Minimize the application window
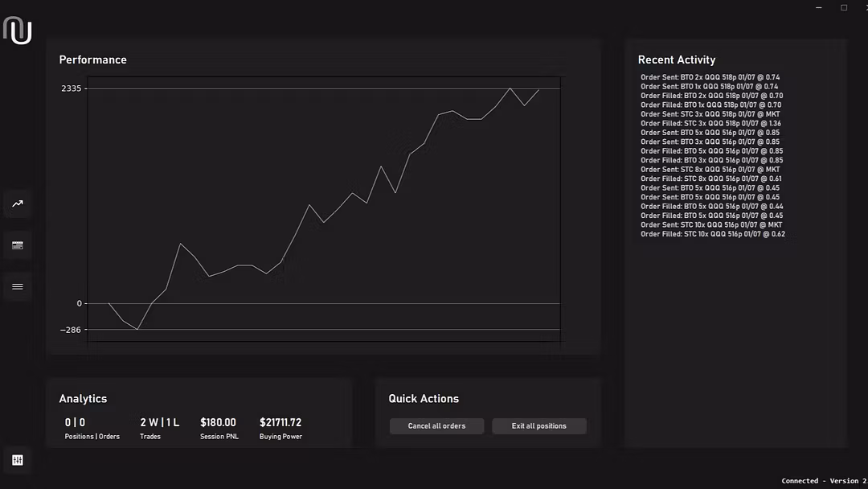Screen dimensions: 868x489 (x=818, y=8)
